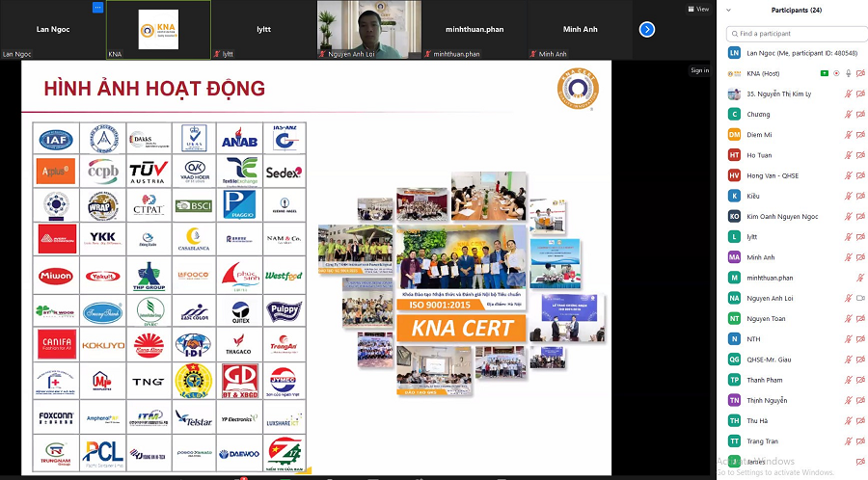The image size is (868, 480).
Task: Click the KO avatar of Kim Oanh Nguyen Ngoc
Action: [x=734, y=217]
